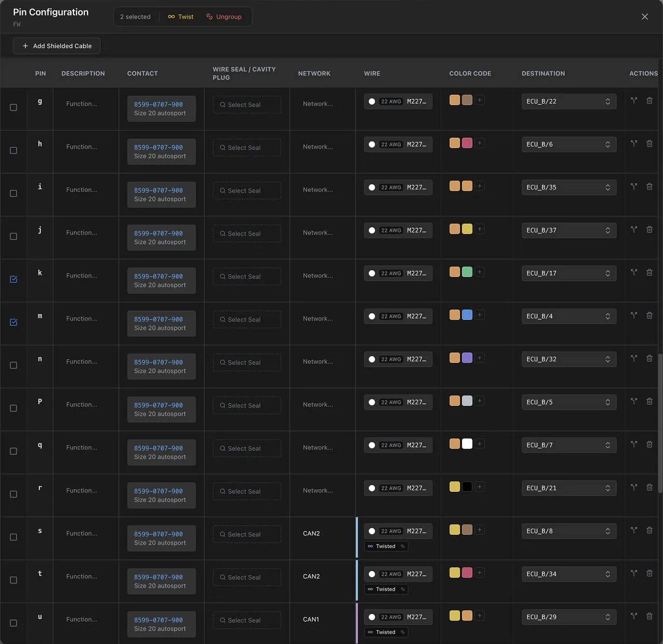Click the Twisted tag on pin t wire

coord(385,589)
